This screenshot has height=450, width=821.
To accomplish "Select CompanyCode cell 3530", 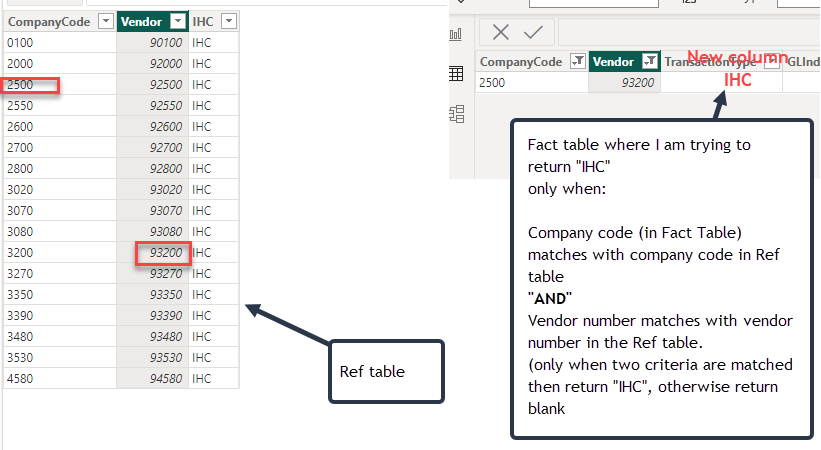I will click(x=60, y=357).
